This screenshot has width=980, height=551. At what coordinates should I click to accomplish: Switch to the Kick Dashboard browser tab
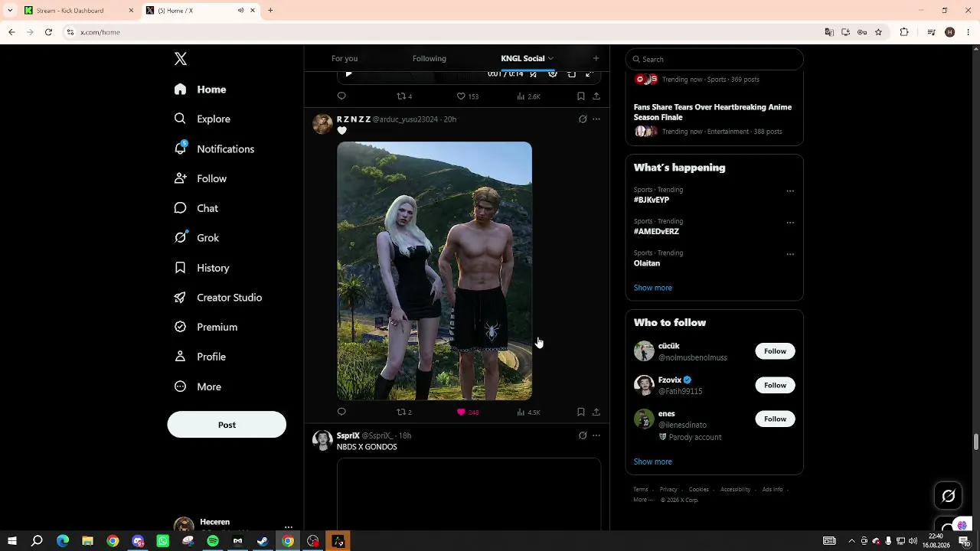point(80,10)
